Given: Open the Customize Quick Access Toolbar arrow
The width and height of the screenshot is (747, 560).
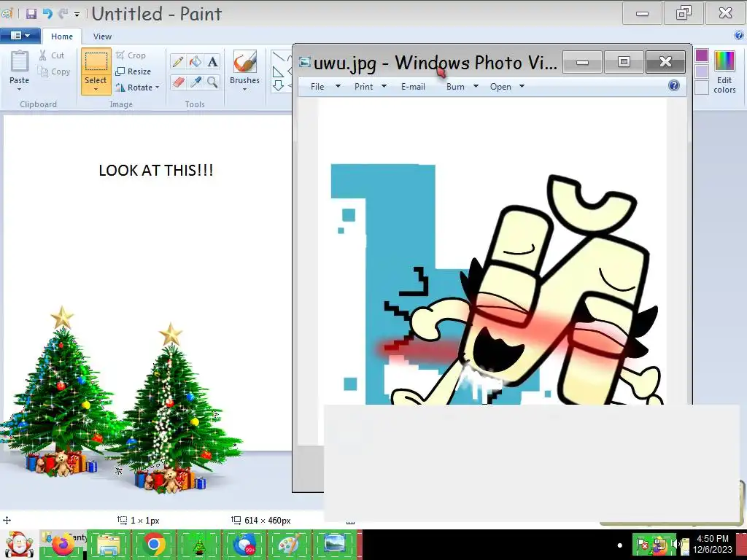Looking at the screenshot, I should (x=77, y=15).
